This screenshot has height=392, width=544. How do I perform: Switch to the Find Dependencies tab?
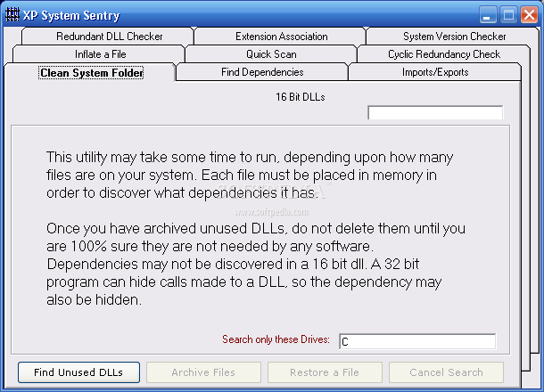262,72
